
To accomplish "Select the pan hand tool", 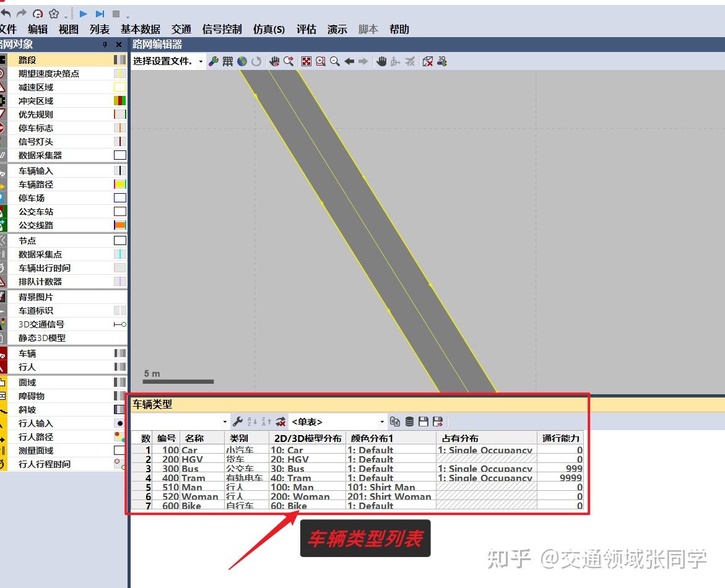I will coord(381,61).
